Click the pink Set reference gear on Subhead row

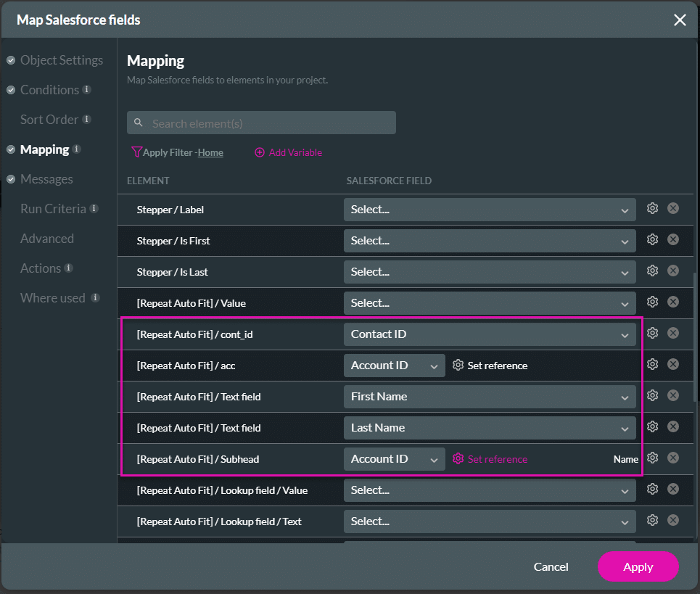click(x=458, y=458)
